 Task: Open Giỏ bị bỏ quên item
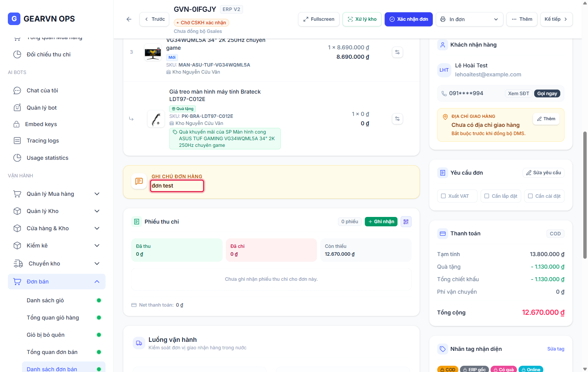coord(64,335)
